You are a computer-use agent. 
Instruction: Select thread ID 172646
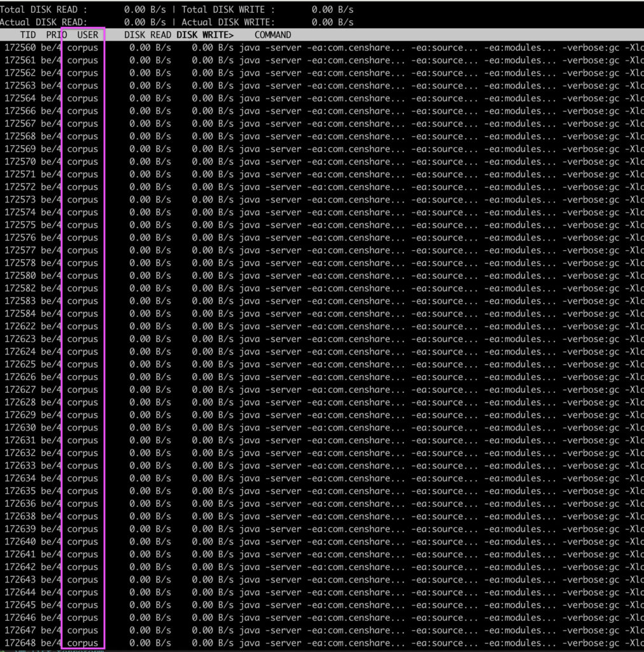(20, 618)
